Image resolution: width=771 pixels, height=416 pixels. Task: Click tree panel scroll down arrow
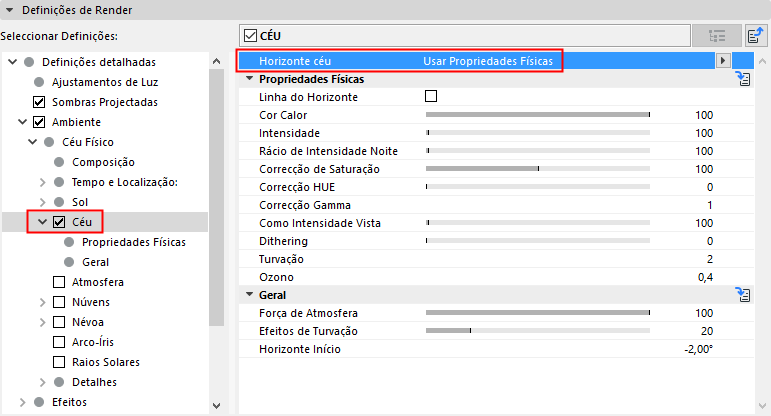pyautogui.click(x=216, y=406)
